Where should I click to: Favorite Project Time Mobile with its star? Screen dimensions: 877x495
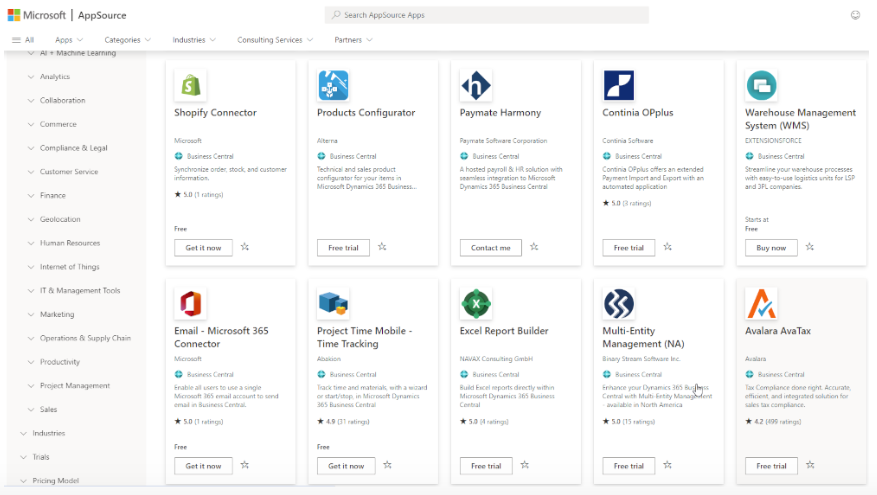pos(388,465)
